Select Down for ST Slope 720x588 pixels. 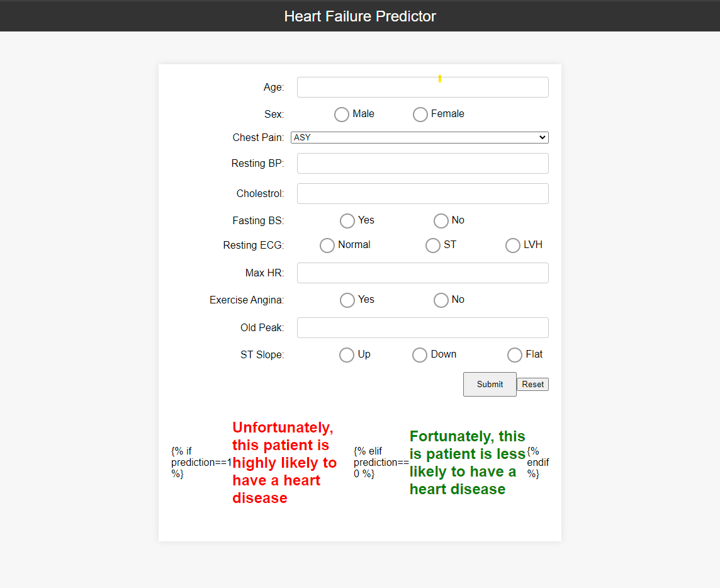[x=420, y=355]
